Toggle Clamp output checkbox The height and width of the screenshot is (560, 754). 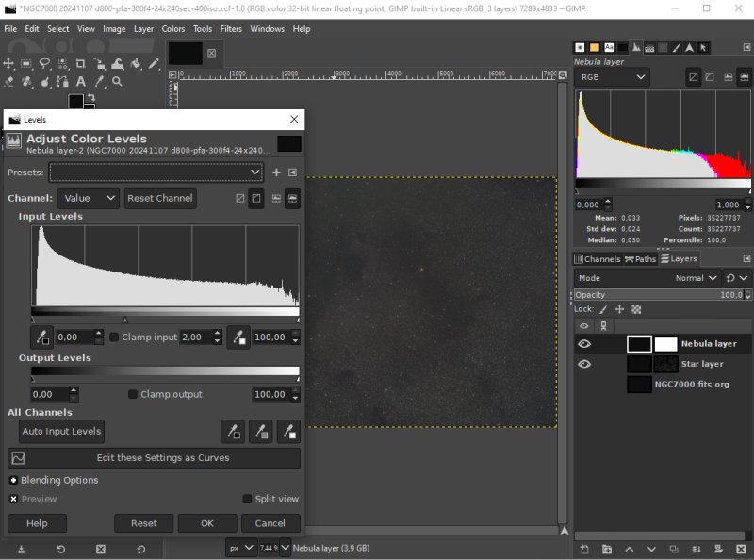coord(133,394)
